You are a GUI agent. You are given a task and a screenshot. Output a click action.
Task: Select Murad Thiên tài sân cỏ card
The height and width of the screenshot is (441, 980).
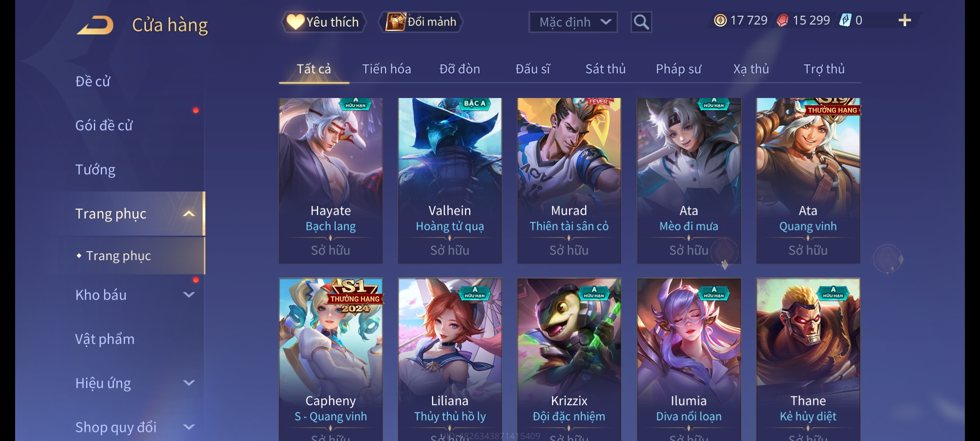569,180
